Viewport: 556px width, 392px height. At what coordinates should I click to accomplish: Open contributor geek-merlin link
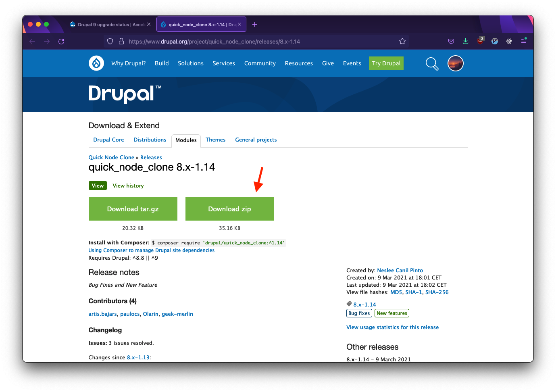coord(177,314)
